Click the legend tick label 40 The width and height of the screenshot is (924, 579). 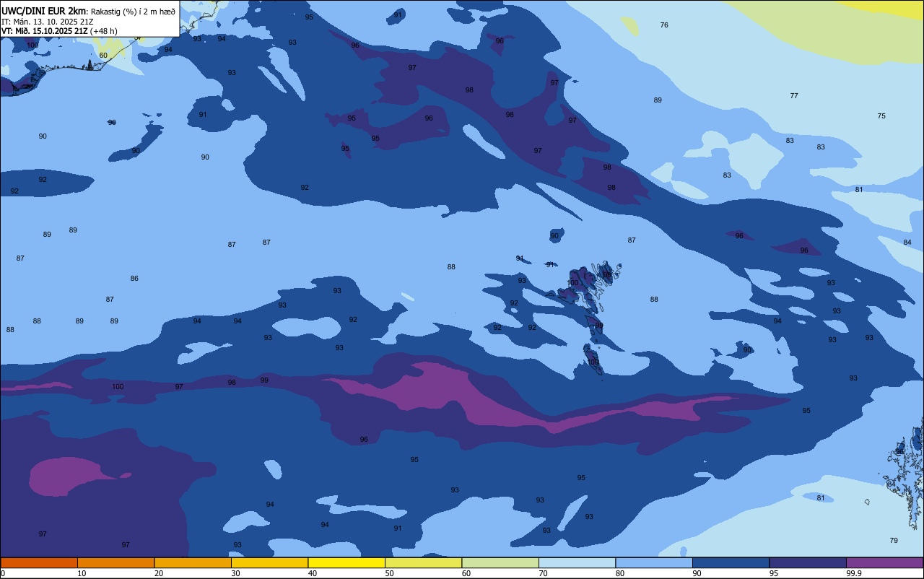pos(313,573)
